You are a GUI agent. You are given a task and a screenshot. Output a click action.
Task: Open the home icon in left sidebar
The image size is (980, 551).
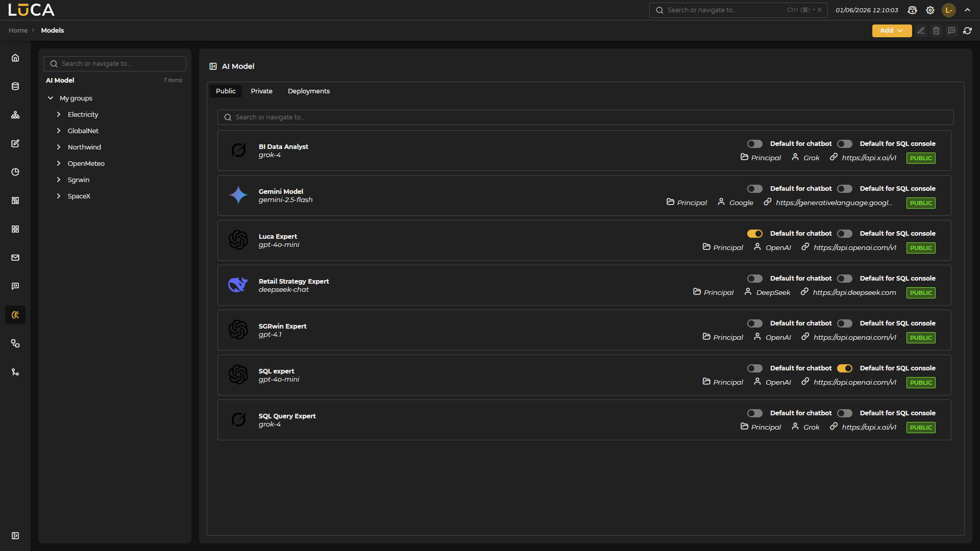point(15,58)
